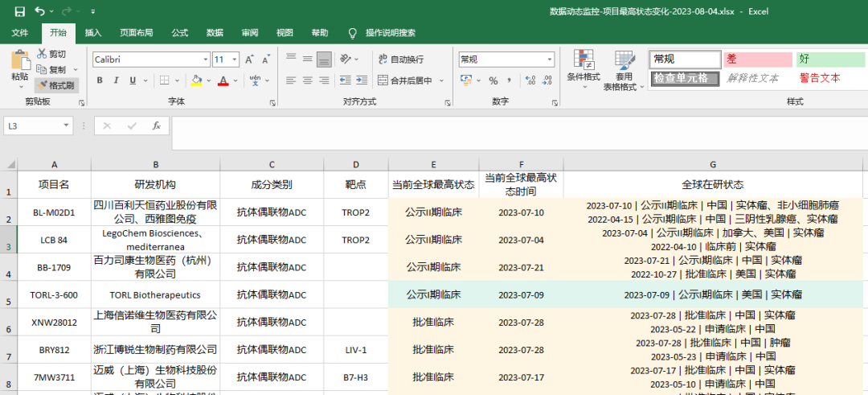Apply red font color to text
868x395 pixels.
223,80
